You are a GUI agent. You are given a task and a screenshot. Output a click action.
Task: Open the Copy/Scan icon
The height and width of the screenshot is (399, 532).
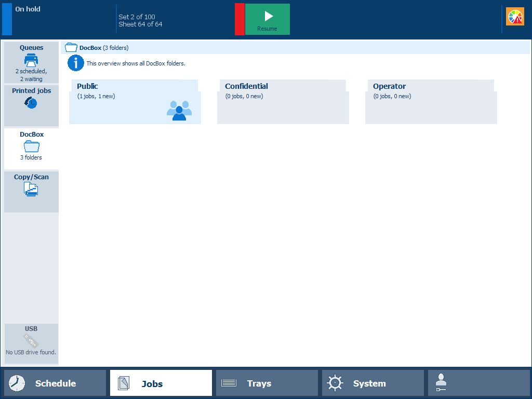(31, 190)
